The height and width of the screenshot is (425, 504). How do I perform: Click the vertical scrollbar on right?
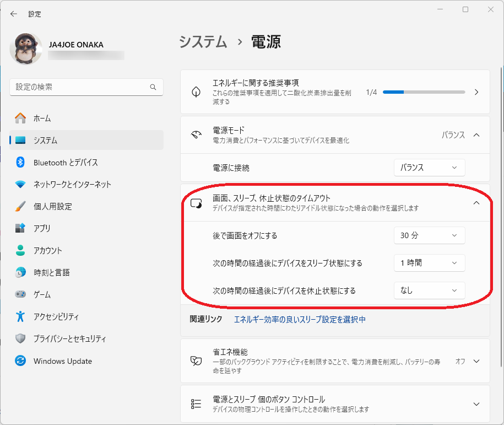pos(501,217)
